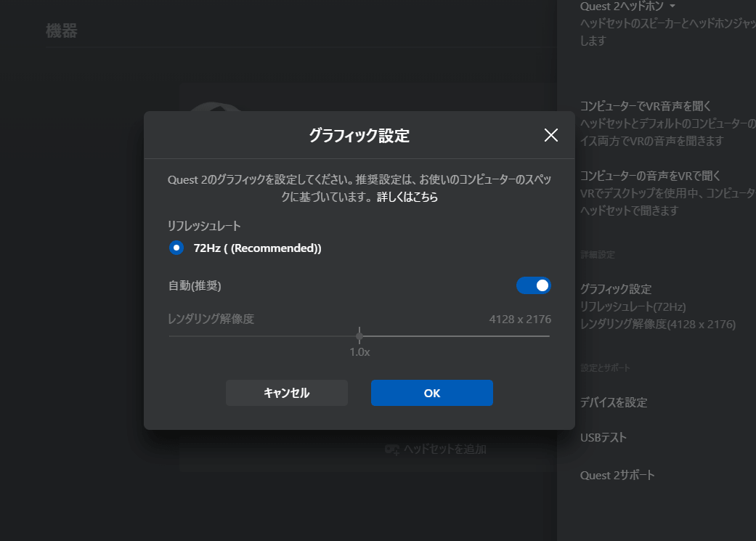This screenshot has height=541, width=756.
Task: Click the 詳細設定 section header
Action: [x=598, y=255]
